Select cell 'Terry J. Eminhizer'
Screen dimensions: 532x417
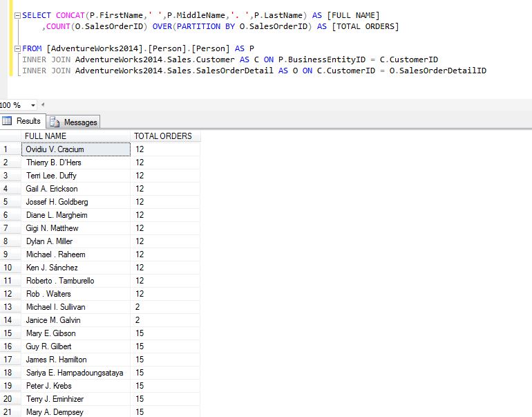click(x=76, y=399)
